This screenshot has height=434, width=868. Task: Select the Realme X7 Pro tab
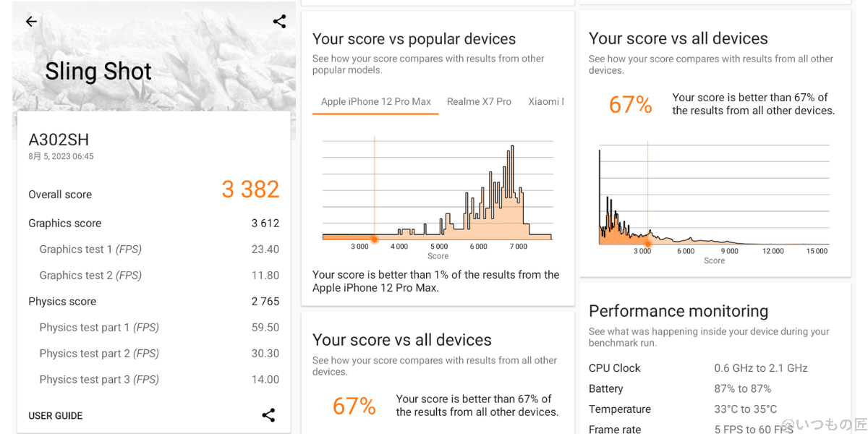(x=479, y=101)
